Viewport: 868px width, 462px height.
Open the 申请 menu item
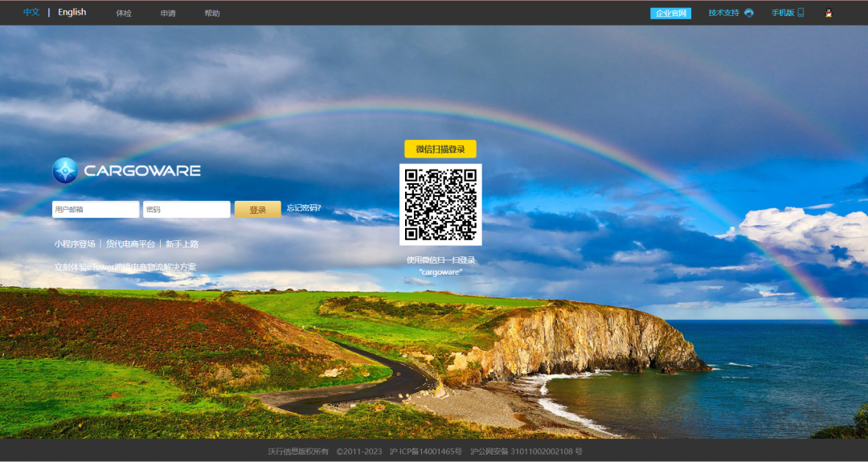(x=168, y=14)
